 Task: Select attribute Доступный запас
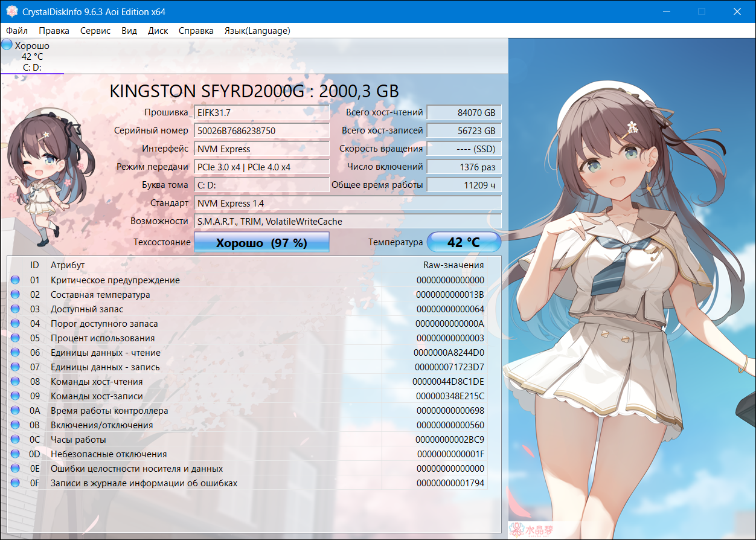point(87,309)
